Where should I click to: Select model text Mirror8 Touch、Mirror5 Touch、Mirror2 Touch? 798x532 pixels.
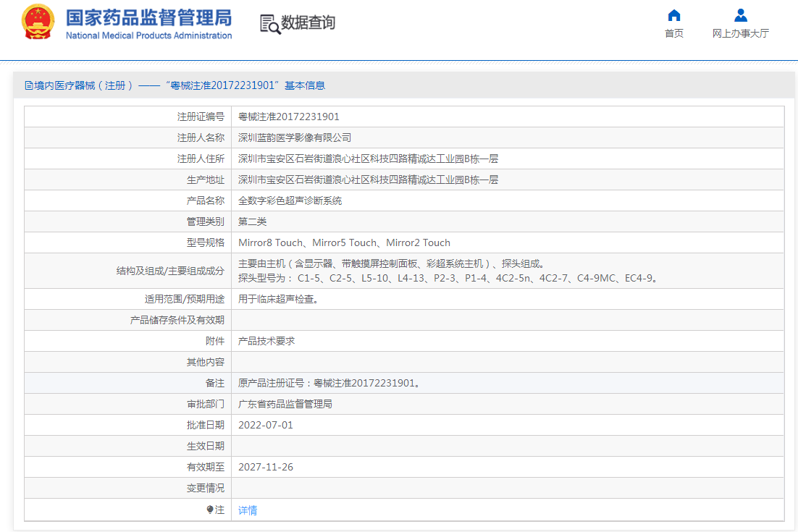(x=344, y=242)
